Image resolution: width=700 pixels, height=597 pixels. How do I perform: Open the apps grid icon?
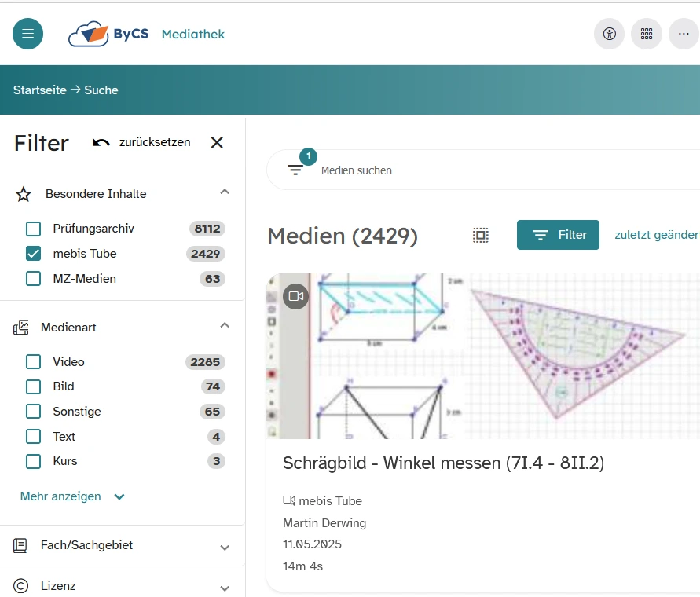647,34
